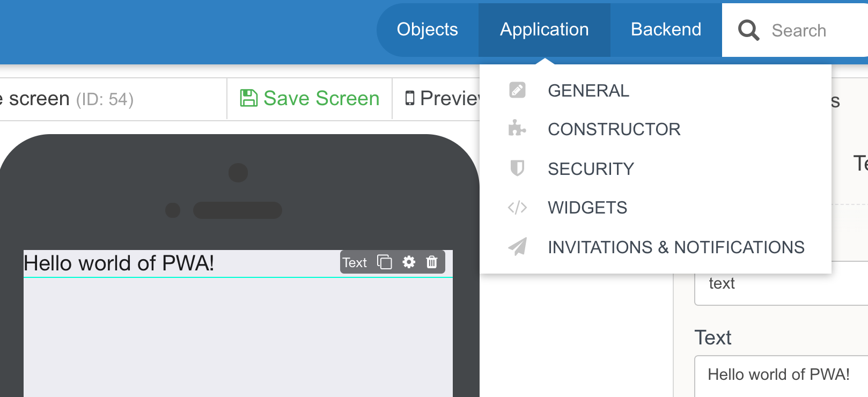
Task: Click the shield icon beside SECURITY
Action: click(x=517, y=168)
